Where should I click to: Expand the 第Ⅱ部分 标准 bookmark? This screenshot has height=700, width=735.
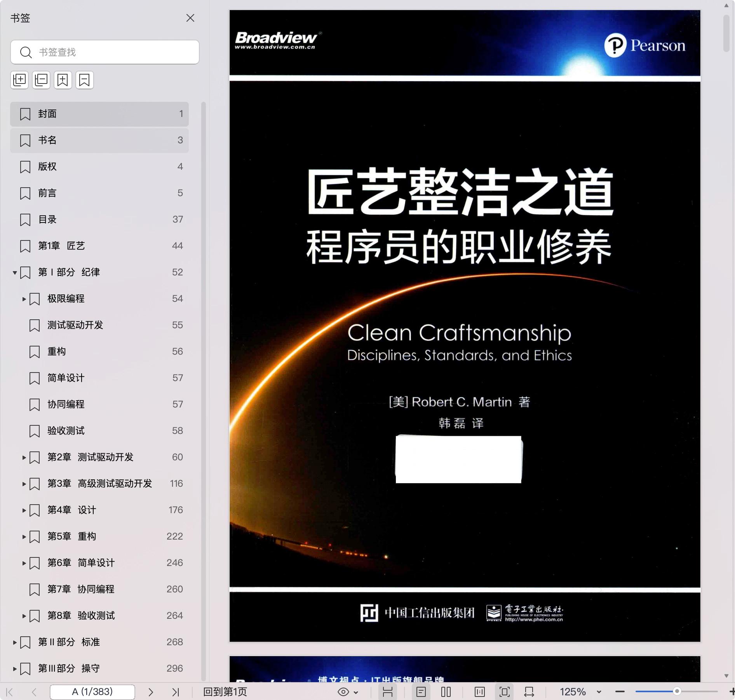pyautogui.click(x=15, y=643)
